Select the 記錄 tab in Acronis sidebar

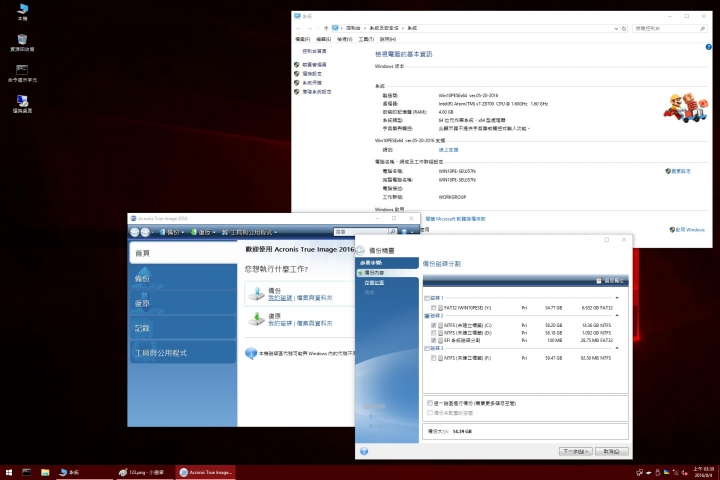point(183,328)
